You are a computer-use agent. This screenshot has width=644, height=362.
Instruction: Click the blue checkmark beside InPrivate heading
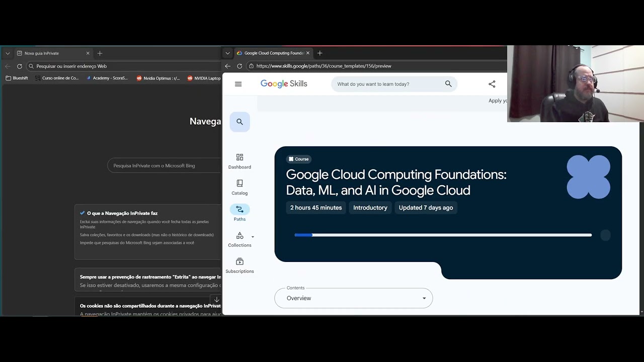click(82, 213)
